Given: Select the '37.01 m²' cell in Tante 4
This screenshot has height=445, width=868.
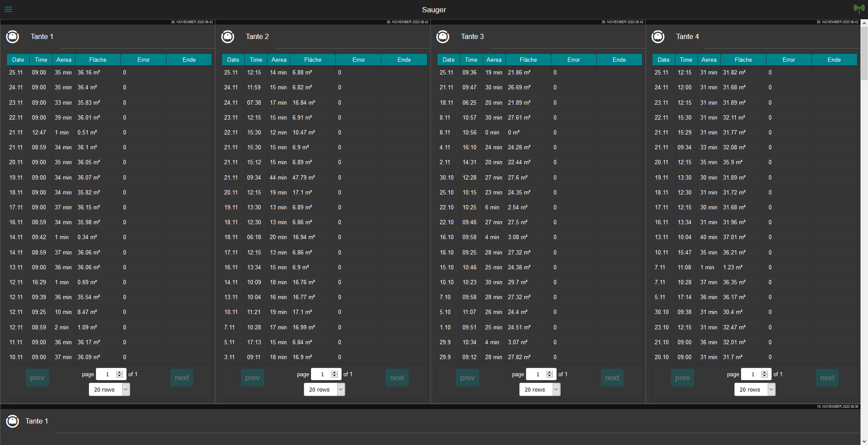Looking at the screenshot, I should 734,237.
